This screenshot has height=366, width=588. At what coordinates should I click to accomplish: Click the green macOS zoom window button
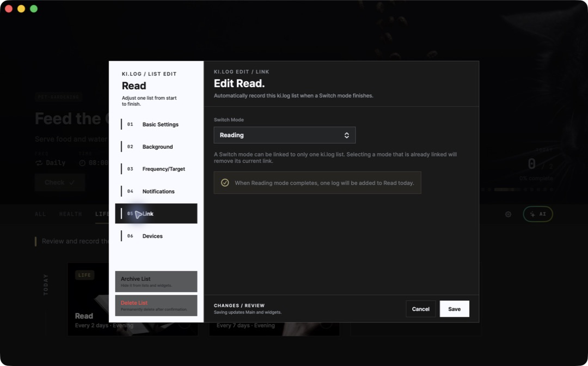click(34, 9)
